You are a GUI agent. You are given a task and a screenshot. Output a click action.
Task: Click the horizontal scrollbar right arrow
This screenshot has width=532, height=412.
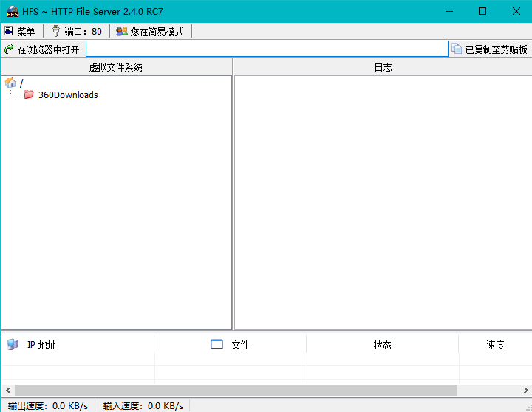(525, 390)
